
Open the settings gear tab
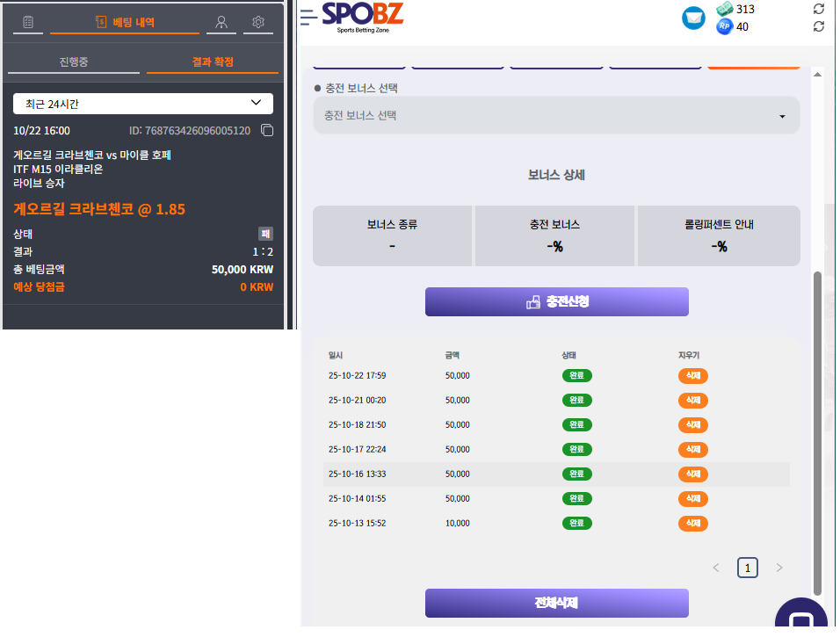[x=257, y=22]
